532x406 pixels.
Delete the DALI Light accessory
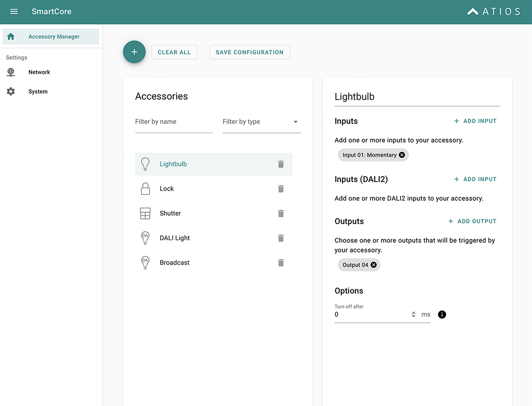coord(281,238)
